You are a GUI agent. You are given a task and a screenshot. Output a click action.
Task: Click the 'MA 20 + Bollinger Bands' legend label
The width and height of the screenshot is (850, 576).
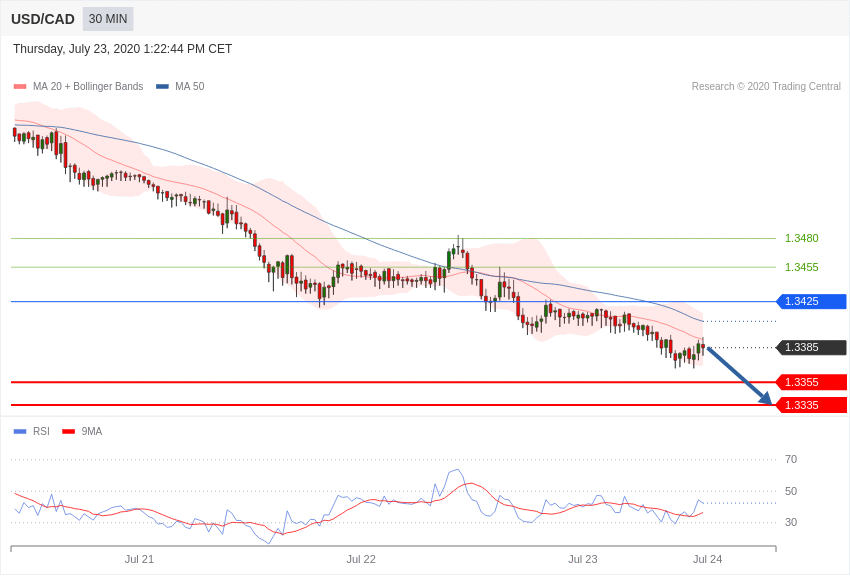pos(88,87)
